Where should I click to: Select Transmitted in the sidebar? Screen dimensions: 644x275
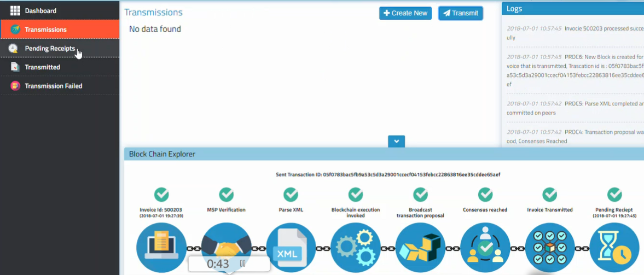pos(42,67)
